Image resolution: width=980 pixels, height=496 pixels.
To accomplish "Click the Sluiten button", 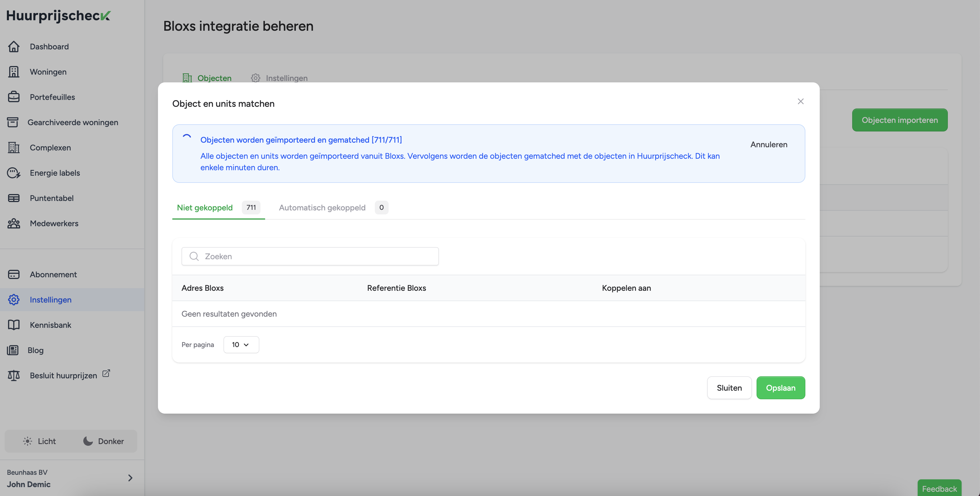I will [729, 388].
